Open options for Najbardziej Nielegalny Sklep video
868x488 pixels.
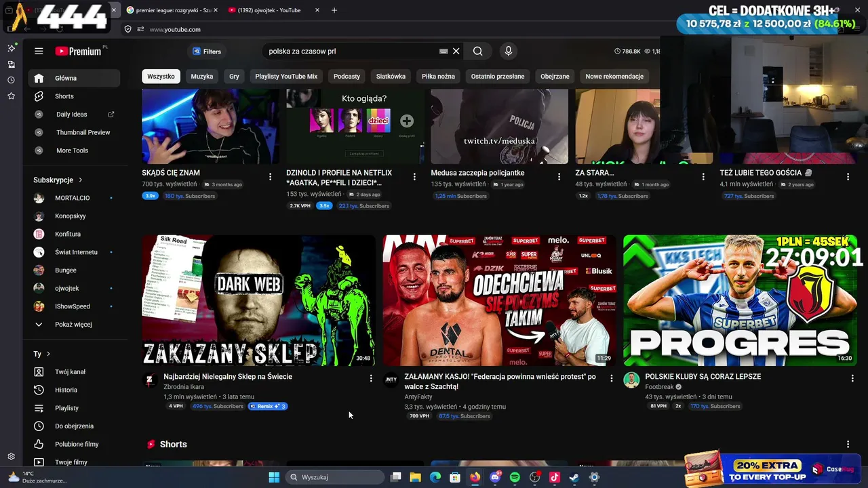tap(370, 378)
